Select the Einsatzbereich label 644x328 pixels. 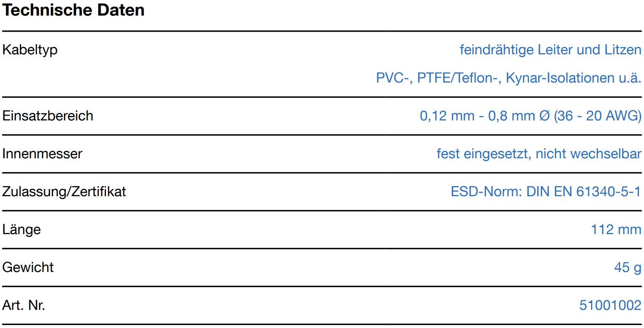(x=48, y=116)
